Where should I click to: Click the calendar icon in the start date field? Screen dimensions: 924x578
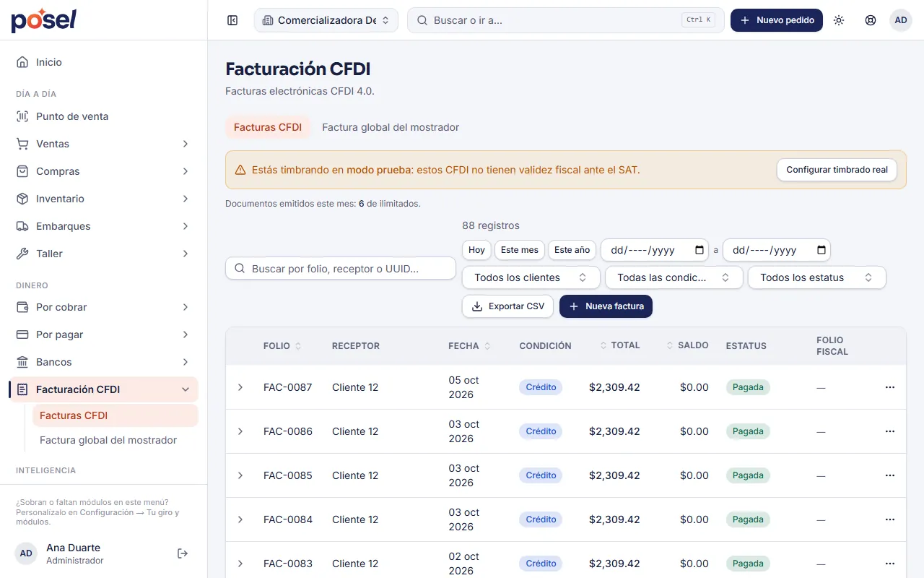699,250
